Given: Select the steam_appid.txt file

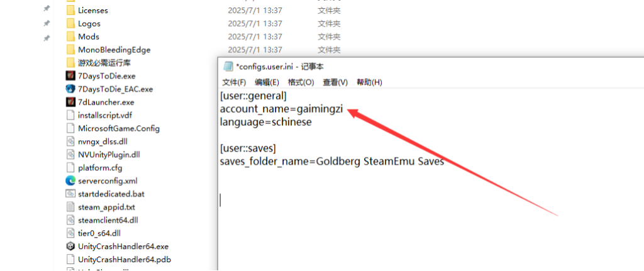Looking at the screenshot, I should coord(106,207).
